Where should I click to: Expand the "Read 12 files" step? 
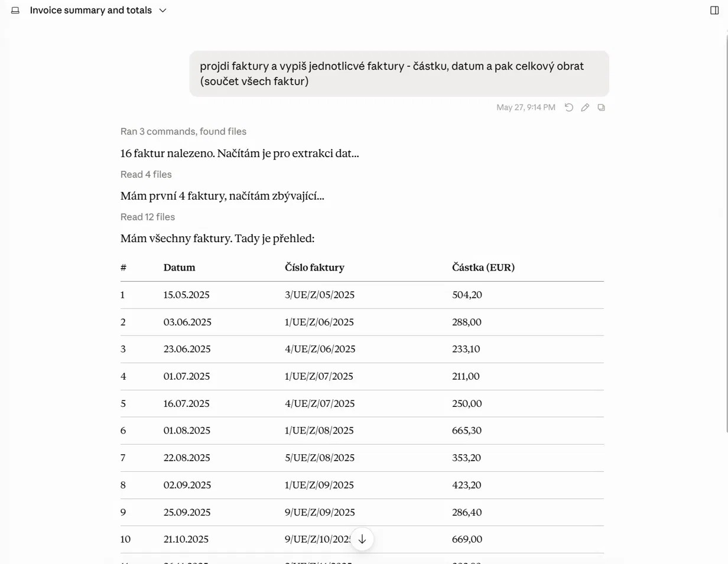pos(148,217)
